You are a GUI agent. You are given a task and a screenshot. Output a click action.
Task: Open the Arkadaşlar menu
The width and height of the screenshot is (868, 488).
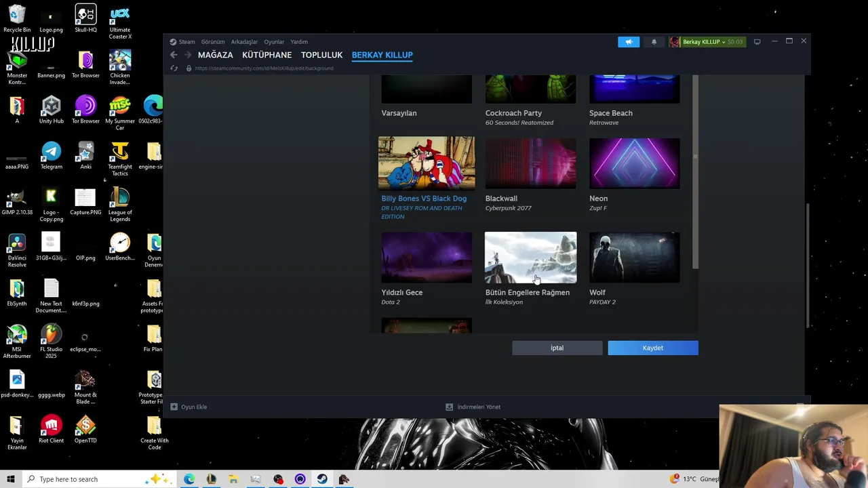pyautogui.click(x=244, y=42)
